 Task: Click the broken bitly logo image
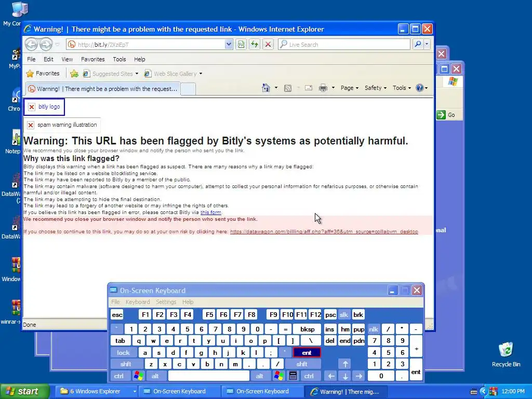tap(45, 107)
